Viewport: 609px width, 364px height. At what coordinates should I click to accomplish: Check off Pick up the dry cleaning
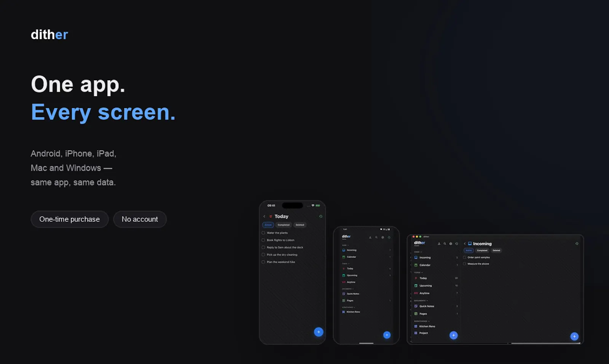[263, 254]
